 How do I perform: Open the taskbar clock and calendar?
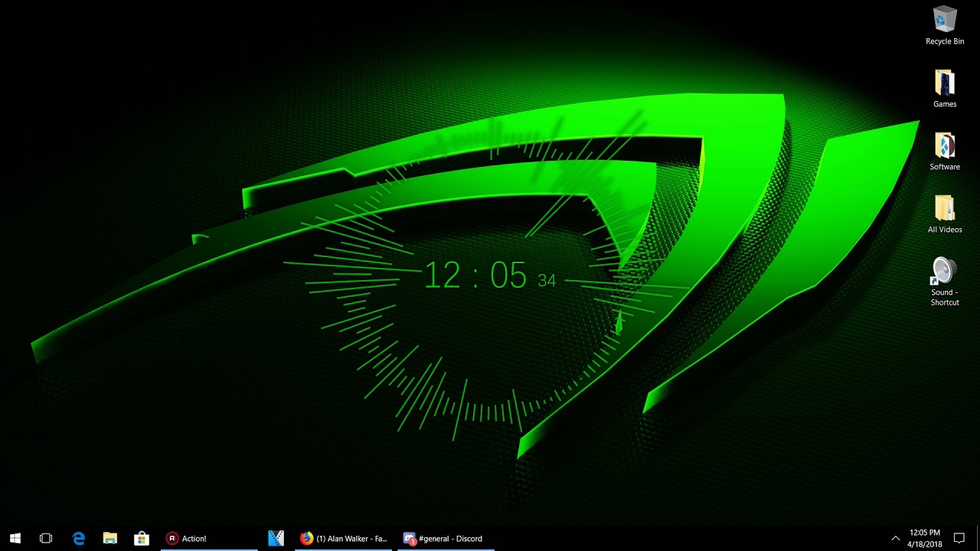click(925, 538)
